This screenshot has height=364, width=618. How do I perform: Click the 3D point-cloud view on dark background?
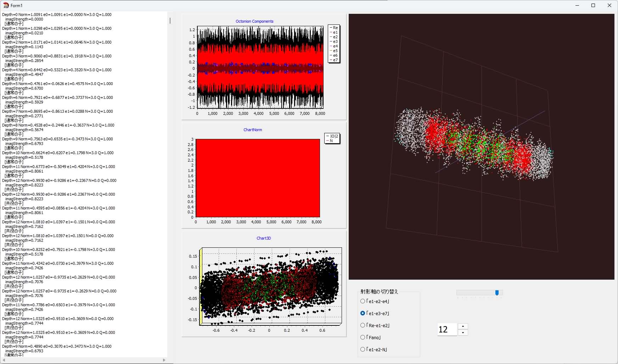(x=481, y=147)
